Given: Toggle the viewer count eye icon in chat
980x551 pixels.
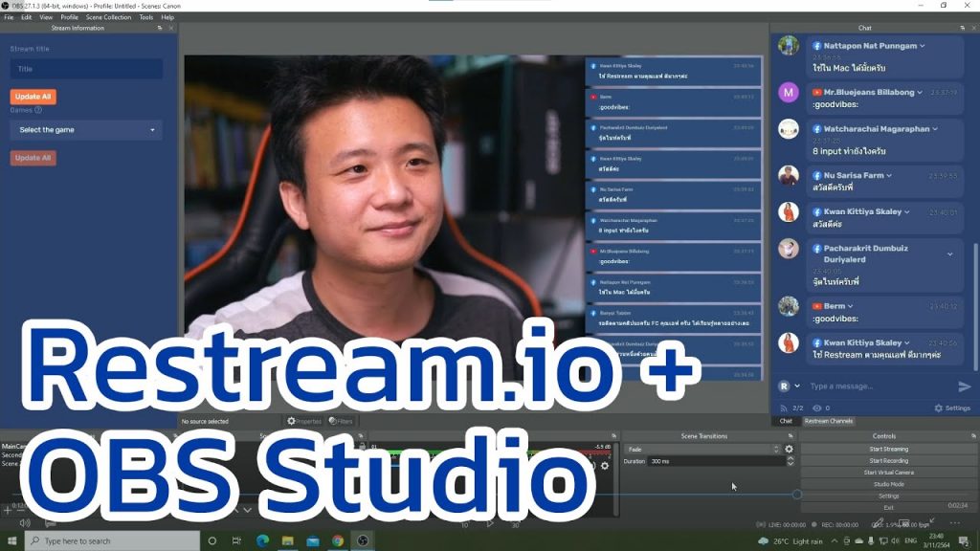Looking at the screenshot, I should 816,408.
